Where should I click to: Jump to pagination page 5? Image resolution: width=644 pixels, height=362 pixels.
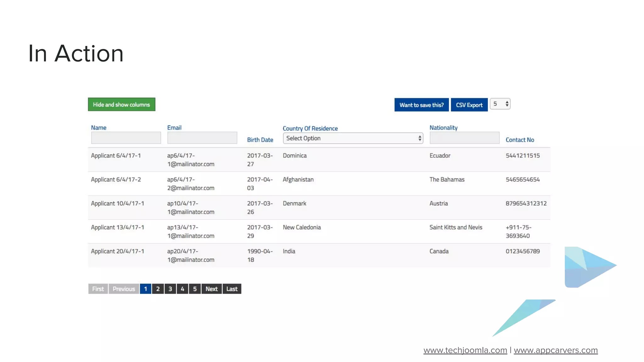pos(195,289)
